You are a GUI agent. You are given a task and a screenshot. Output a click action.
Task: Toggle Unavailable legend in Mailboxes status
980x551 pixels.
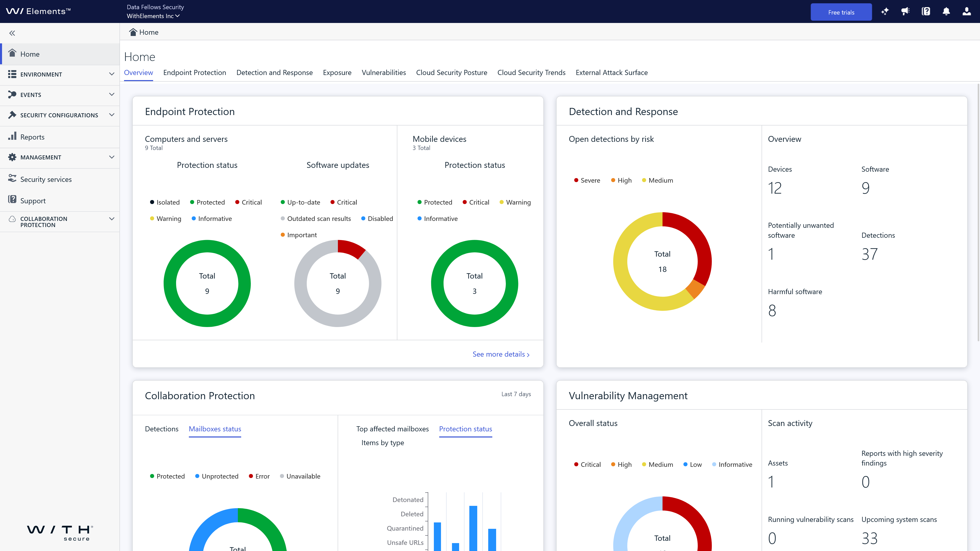click(x=300, y=476)
